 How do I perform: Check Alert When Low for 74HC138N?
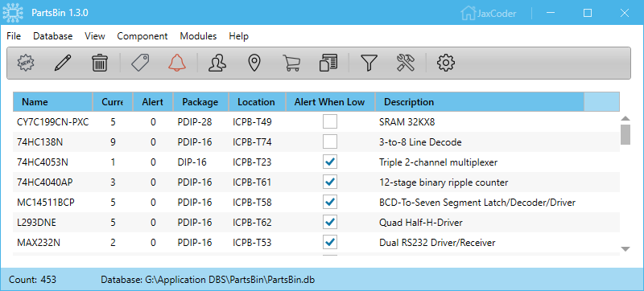[330, 141]
